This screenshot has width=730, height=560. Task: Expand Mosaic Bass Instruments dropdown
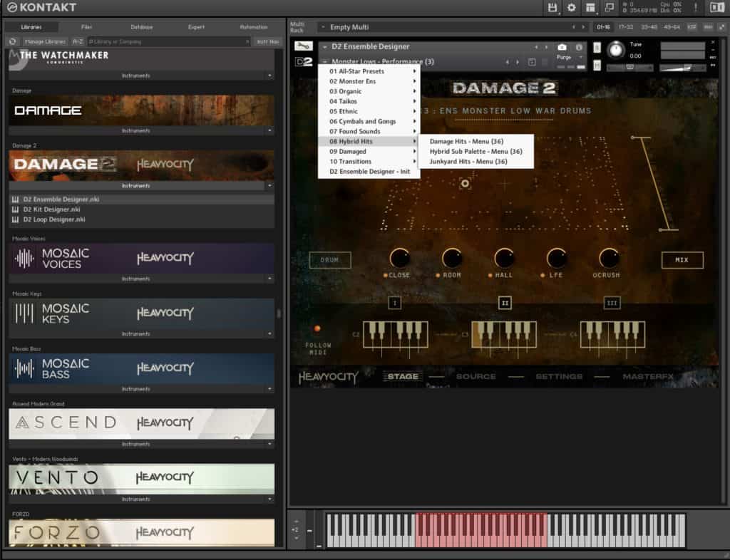269,389
